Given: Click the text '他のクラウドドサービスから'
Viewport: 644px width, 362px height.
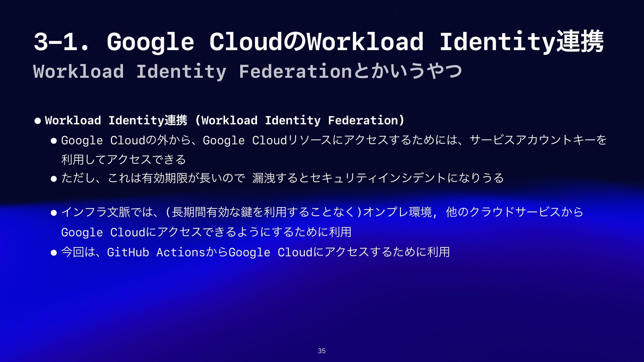Looking at the screenshot, I should pyautogui.click(x=515, y=212).
